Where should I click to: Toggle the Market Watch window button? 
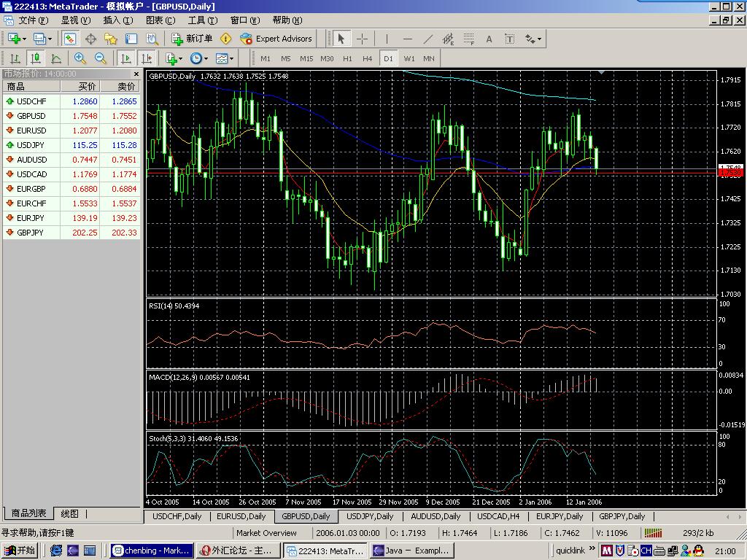click(70, 39)
